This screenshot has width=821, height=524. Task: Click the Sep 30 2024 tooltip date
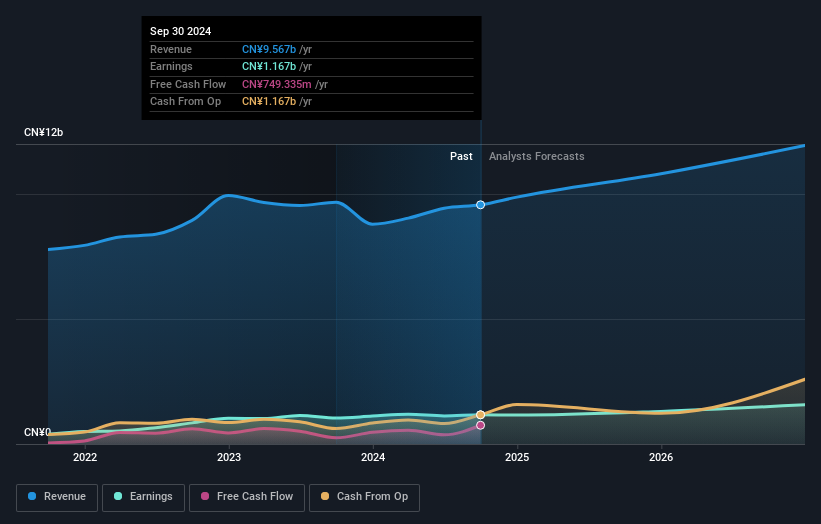point(181,31)
